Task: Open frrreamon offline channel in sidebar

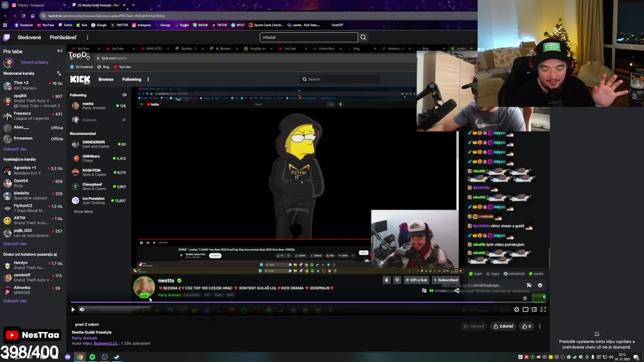Action: point(33,139)
